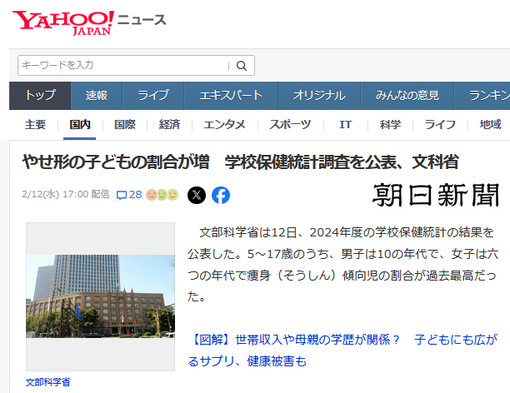Go to the みんなの意見 tab

(407, 96)
